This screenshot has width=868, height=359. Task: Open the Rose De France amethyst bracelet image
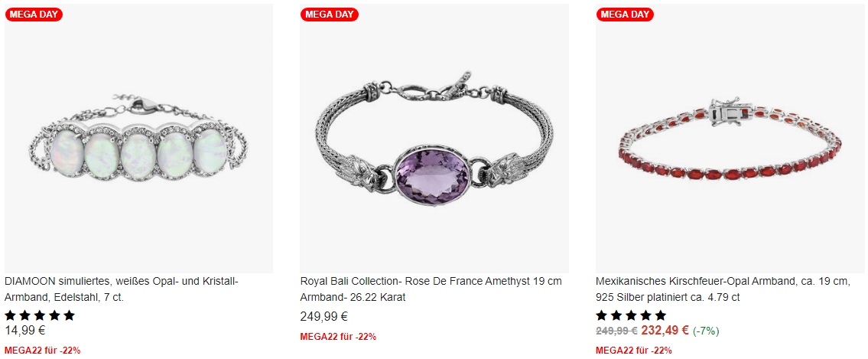[x=434, y=139]
